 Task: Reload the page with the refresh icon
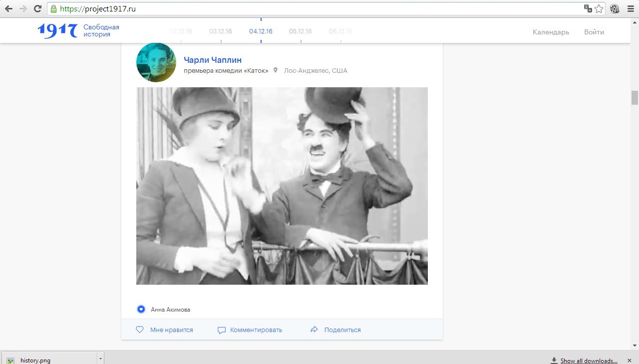(37, 9)
